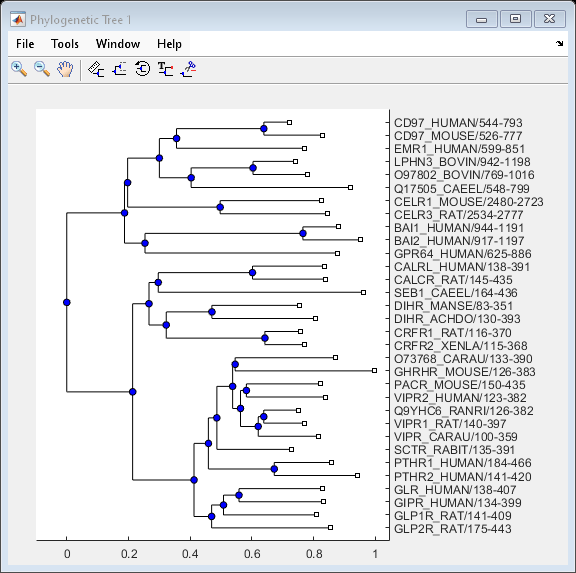Viewport: 576px width, 573px height.
Task: Select the Zoom In tool
Action: click(19, 69)
